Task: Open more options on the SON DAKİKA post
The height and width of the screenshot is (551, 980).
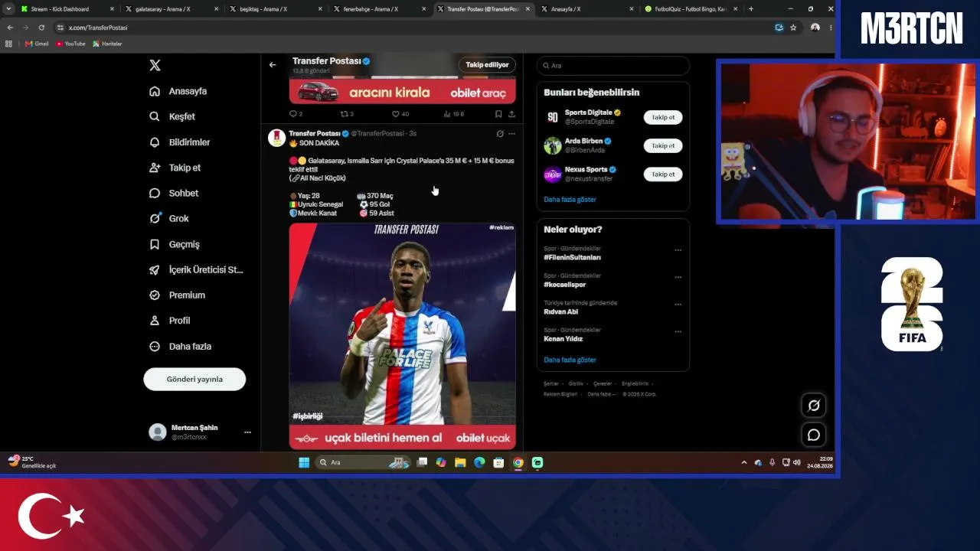Action: [511, 133]
